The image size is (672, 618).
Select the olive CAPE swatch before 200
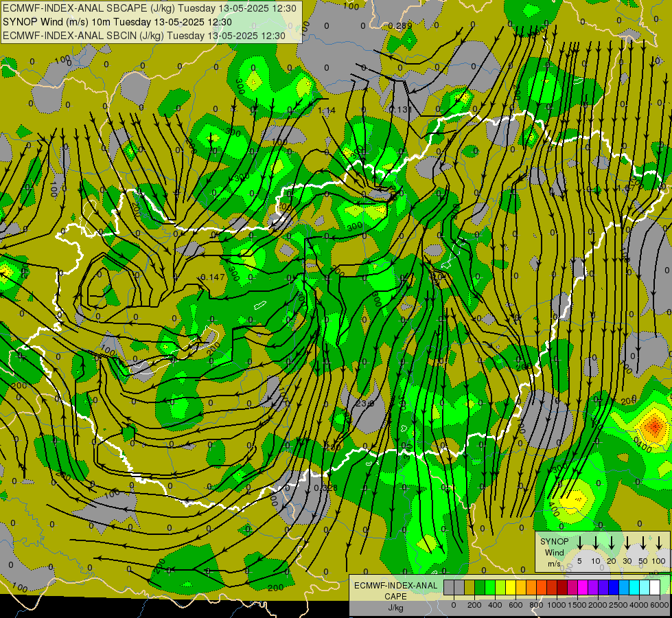[470, 588]
